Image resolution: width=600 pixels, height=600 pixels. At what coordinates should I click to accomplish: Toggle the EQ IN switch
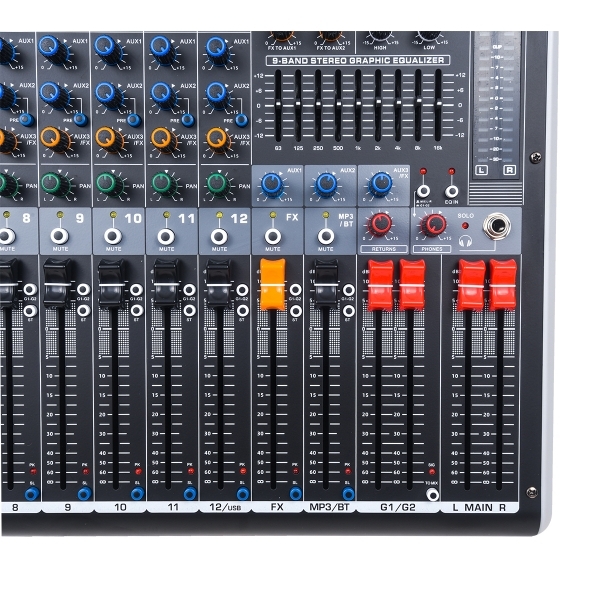click(x=452, y=191)
